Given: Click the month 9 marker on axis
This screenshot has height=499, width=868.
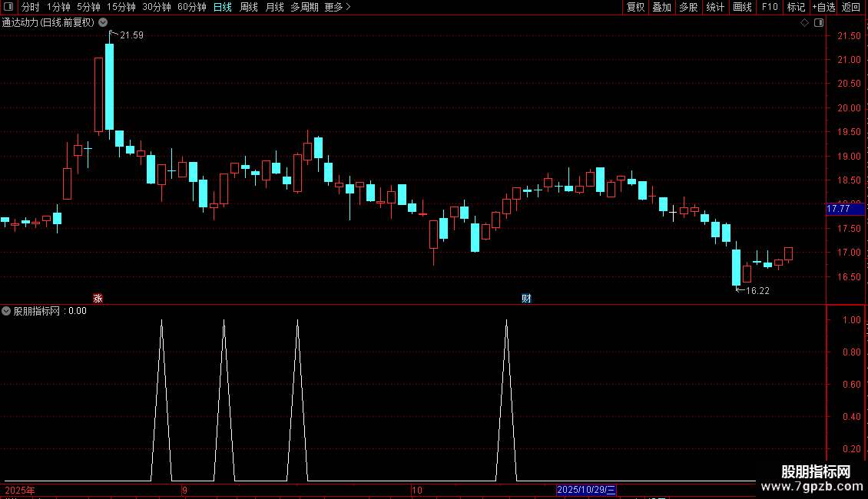Looking at the screenshot, I should (x=185, y=490).
